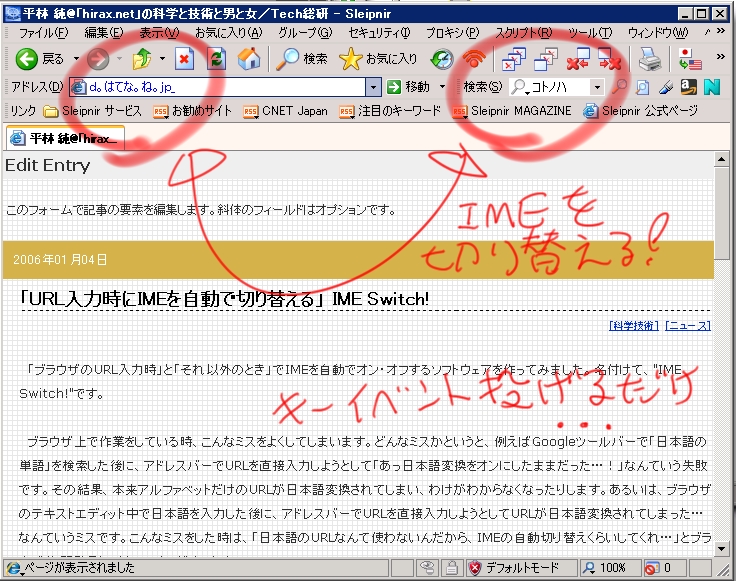Open the address bar dropdown arrow
The image size is (736, 581).
(373, 87)
